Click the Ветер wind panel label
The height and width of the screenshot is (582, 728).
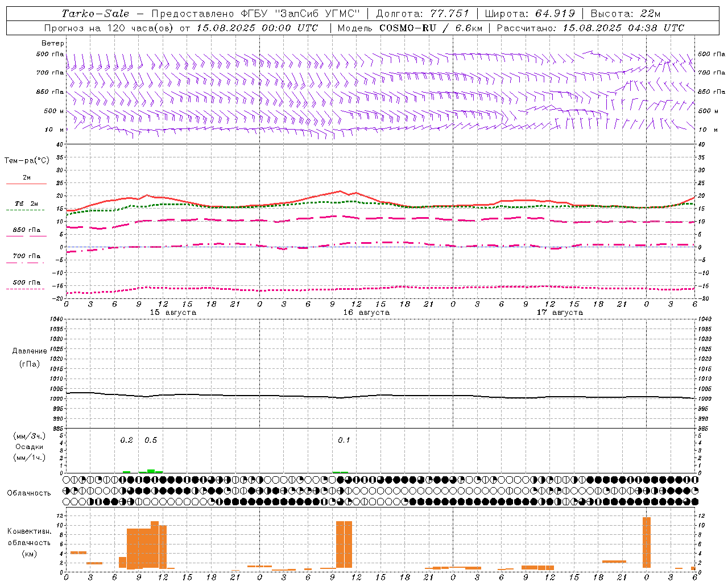coord(53,43)
